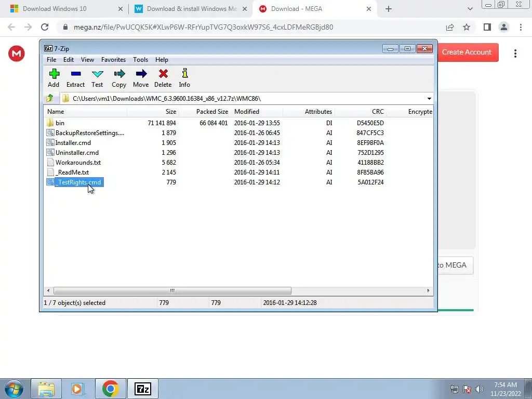Click the taskbar clock showing 7:54 AM
The height and width of the screenshot is (399, 532).
pos(506,389)
